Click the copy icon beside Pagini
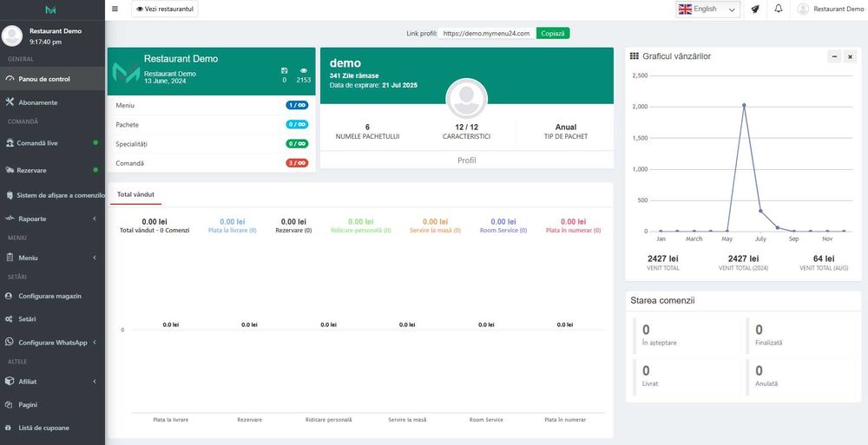The image size is (868, 445). [x=9, y=404]
